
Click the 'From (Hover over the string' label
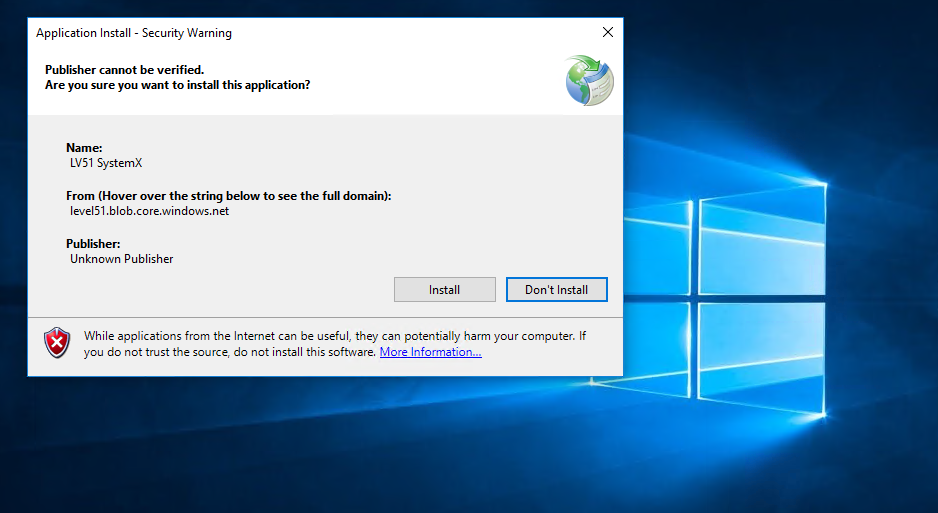click(228, 196)
